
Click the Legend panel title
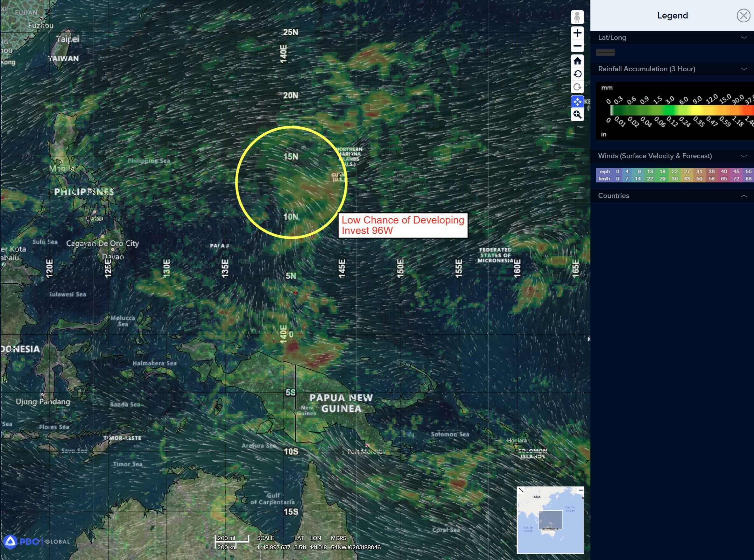pos(672,16)
